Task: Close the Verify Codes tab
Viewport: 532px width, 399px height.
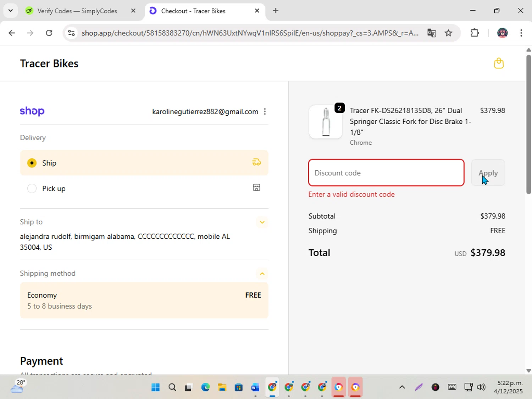Action: point(133,11)
